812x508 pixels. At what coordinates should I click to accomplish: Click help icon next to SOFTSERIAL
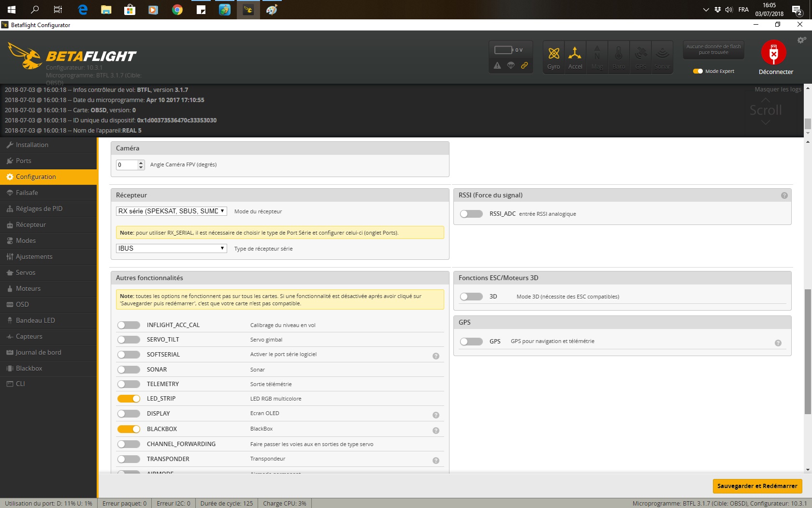[x=436, y=356]
